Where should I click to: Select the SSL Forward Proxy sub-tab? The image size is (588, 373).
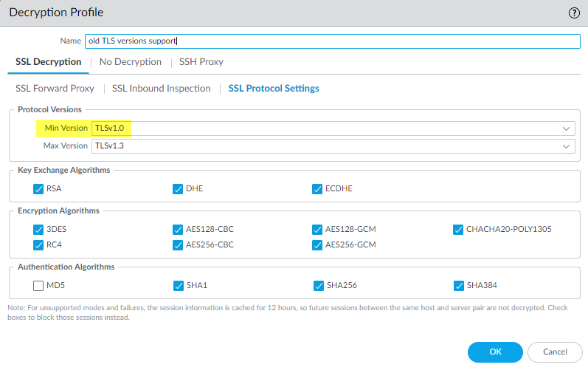(x=55, y=89)
